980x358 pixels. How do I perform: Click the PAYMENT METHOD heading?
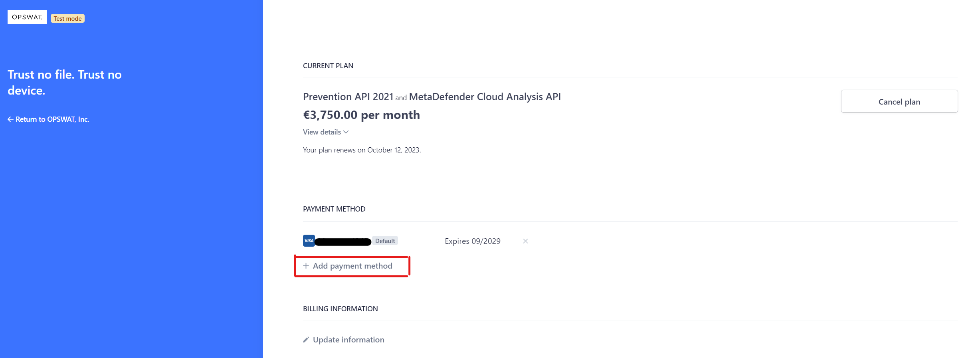(334, 209)
